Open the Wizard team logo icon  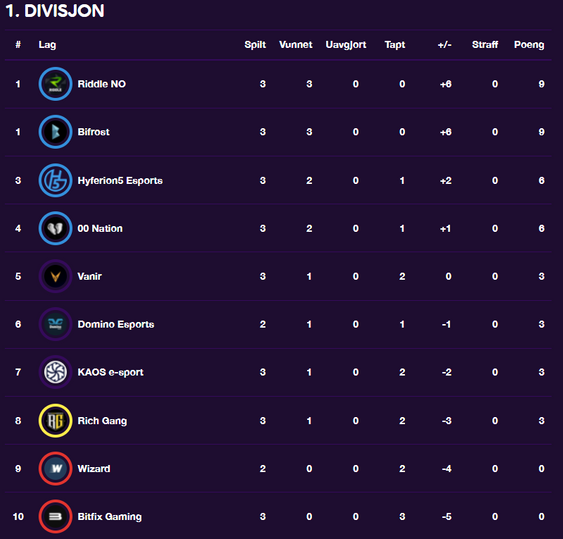[55, 469]
